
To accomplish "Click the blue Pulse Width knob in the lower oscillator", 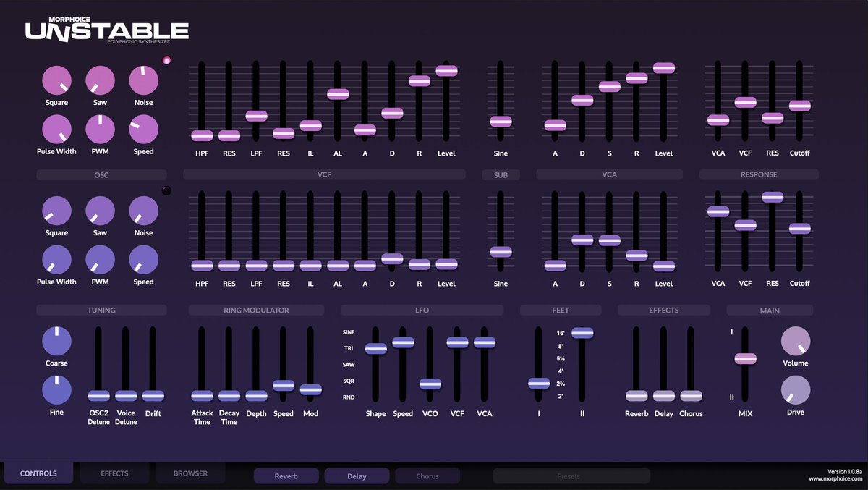I will pos(56,260).
